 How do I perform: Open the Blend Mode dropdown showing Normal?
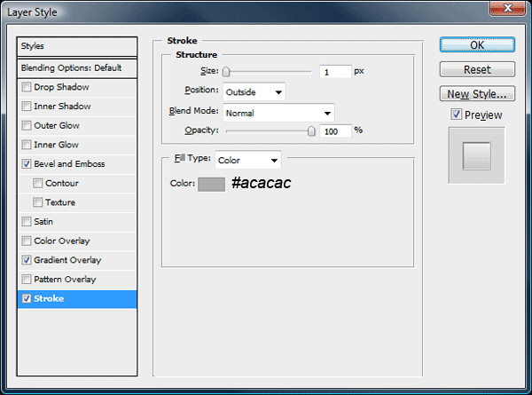point(278,113)
